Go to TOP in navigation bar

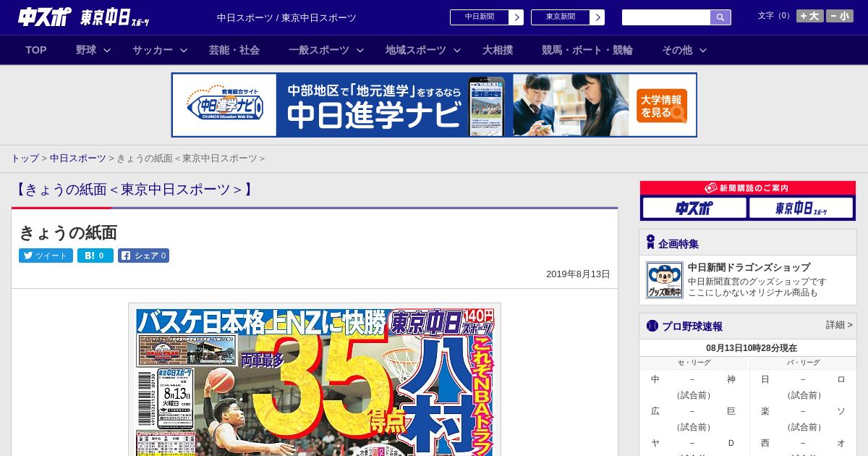click(36, 50)
